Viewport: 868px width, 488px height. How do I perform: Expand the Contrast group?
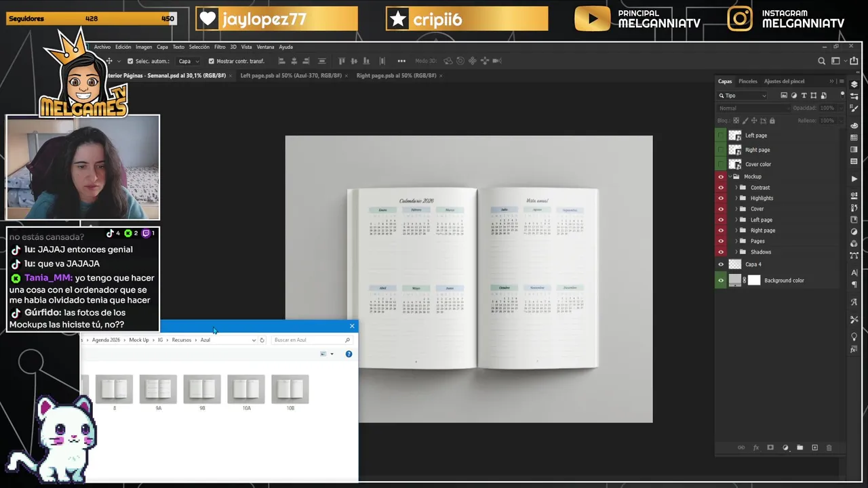(x=736, y=188)
